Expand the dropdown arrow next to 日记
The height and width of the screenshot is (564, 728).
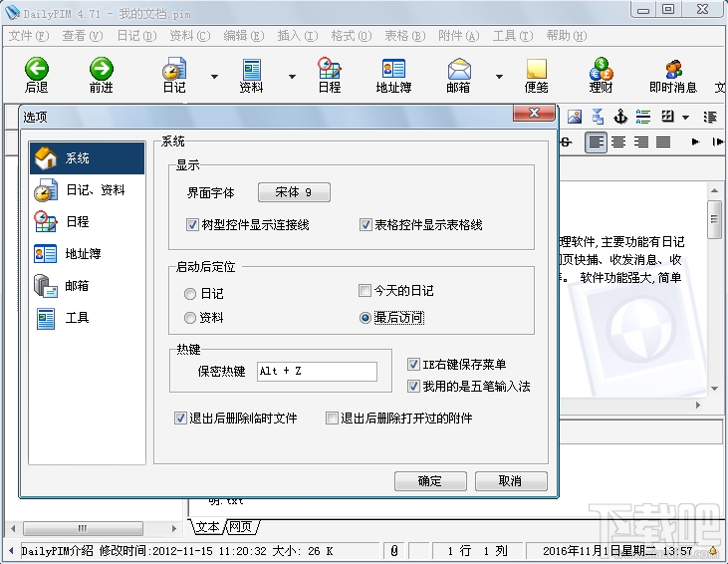[x=214, y=77]
